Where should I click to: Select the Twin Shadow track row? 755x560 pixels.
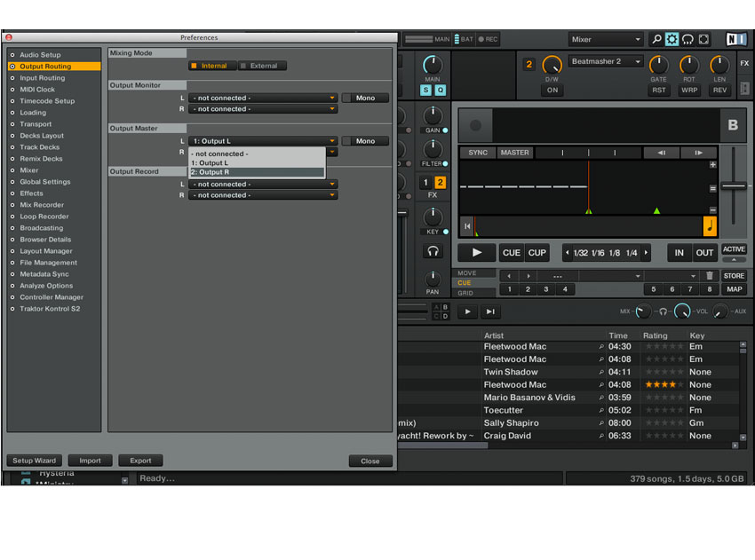pyautogui.click(x=568, y=372)
